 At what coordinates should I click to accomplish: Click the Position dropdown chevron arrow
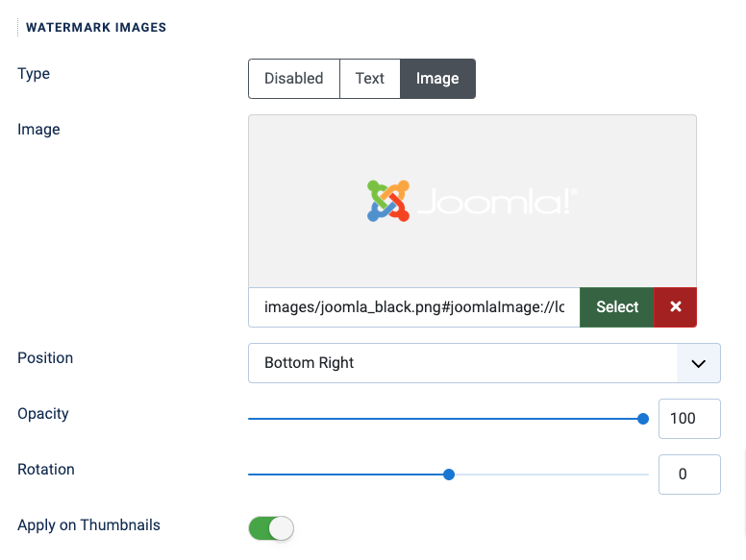(699, 364)
